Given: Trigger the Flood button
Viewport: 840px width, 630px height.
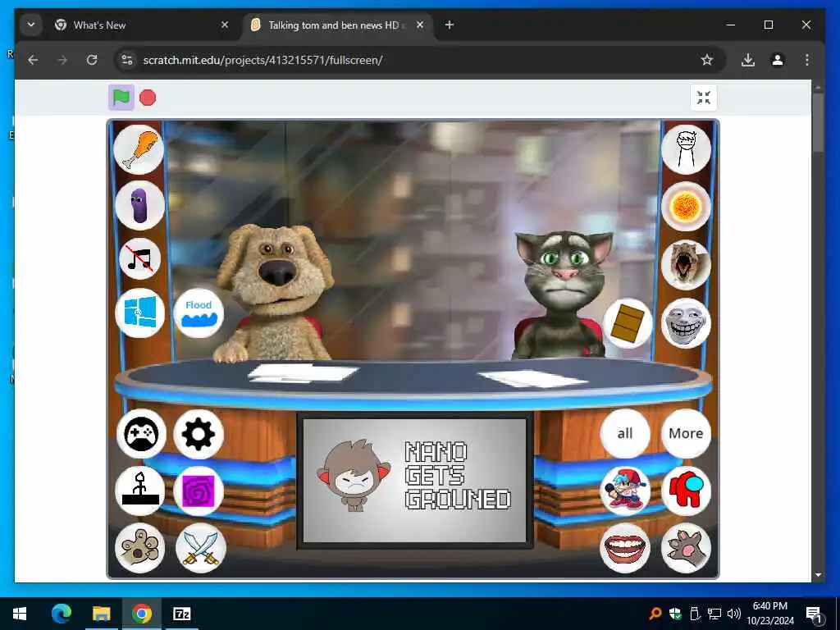Looking at the screenshot, I should coord(199,313).
